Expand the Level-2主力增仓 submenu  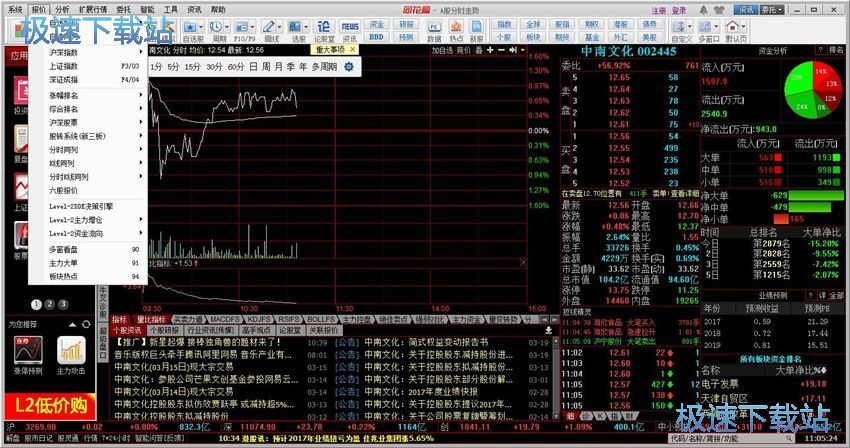(88, 220)
